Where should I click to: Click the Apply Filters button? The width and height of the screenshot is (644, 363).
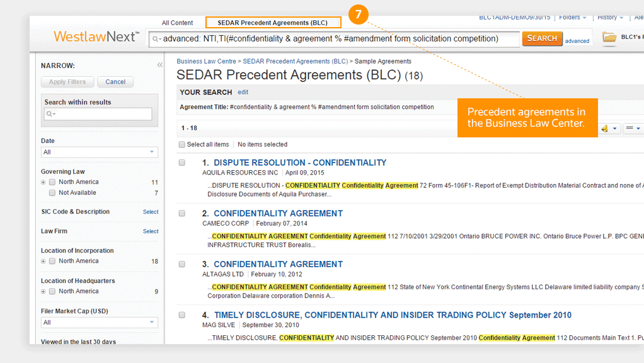tap(67, 82)
